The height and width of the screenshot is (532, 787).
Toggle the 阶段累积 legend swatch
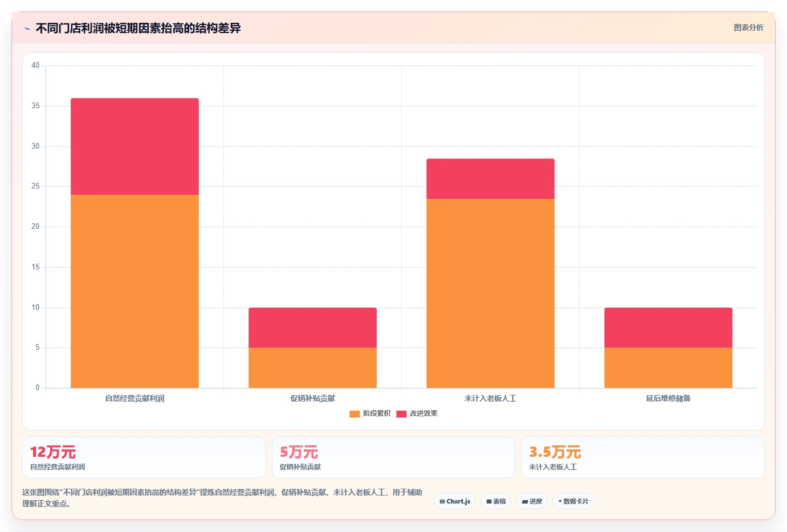coord(354,414)
